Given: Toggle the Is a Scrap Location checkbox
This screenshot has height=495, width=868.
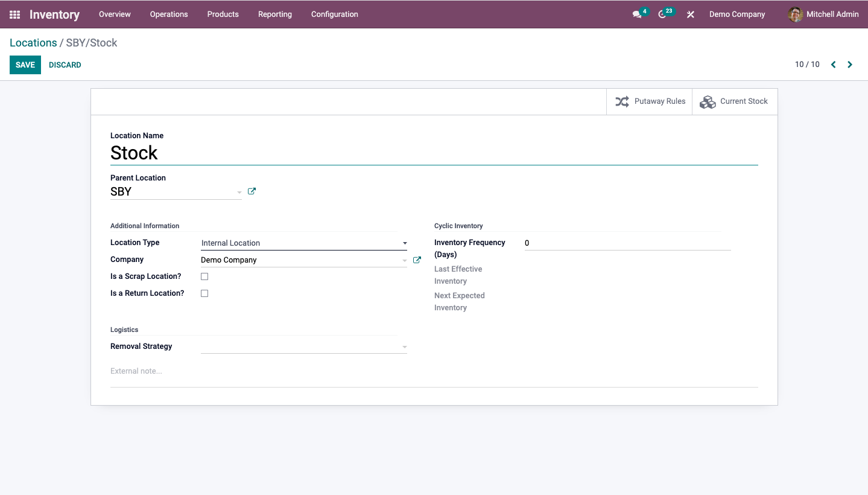Looking at the screenshot, I should (x=204, y=276).
